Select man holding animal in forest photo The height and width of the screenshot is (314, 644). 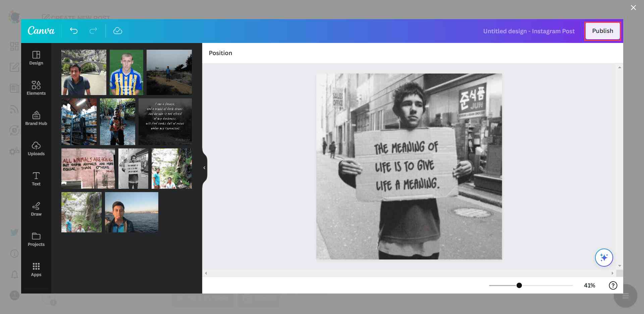(x=117, y=122)
